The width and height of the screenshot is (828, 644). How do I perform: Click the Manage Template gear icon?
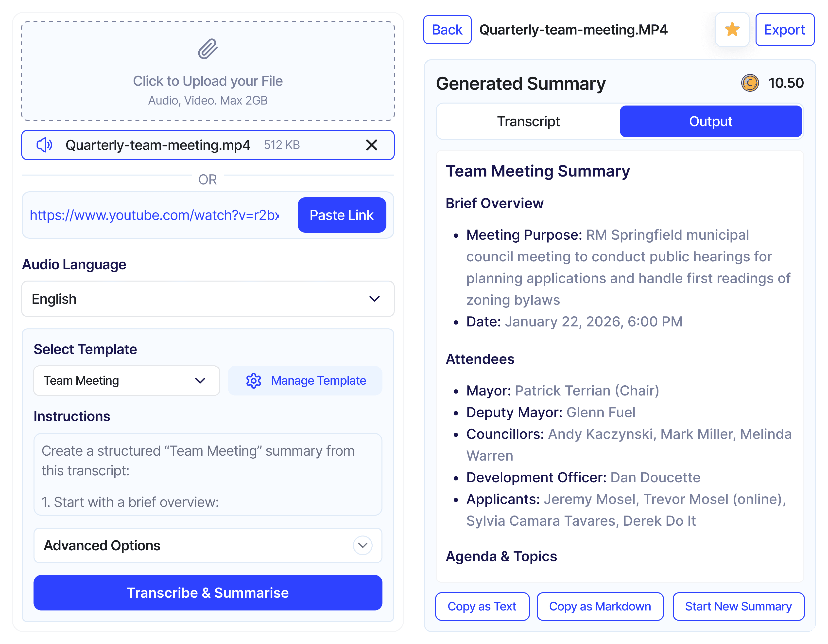pos(254,380)
